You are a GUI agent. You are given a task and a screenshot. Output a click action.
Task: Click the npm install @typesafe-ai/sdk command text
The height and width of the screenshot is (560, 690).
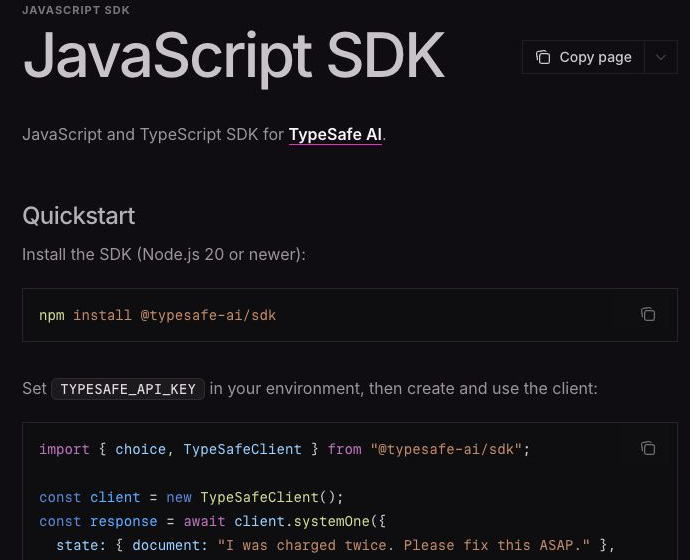point(158,315)
